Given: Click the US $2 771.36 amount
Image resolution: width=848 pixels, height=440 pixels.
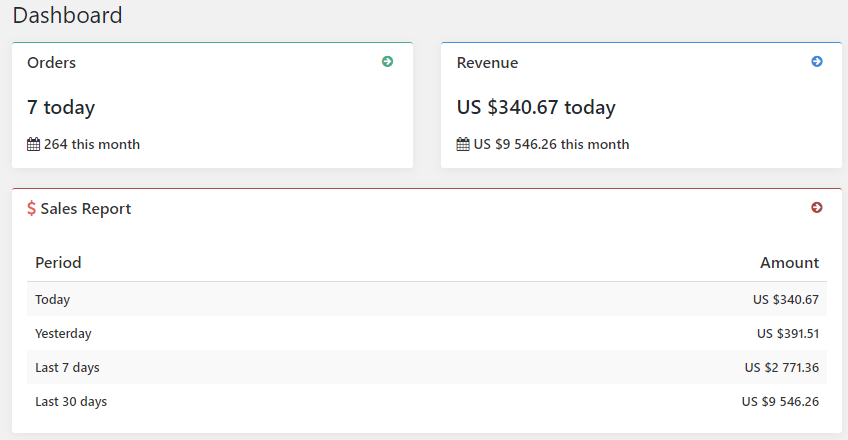Looking at the screenshot, I should pyautogui.click(x=781, y=368).
